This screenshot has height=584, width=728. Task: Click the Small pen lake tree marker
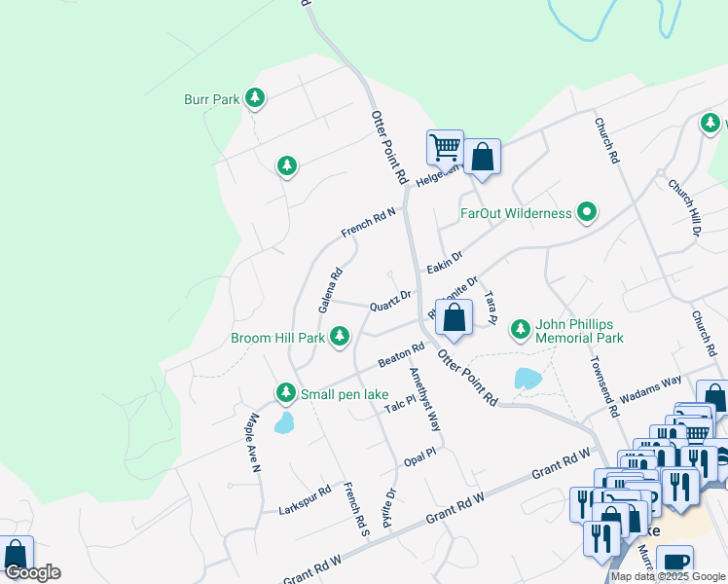(285, 393)
